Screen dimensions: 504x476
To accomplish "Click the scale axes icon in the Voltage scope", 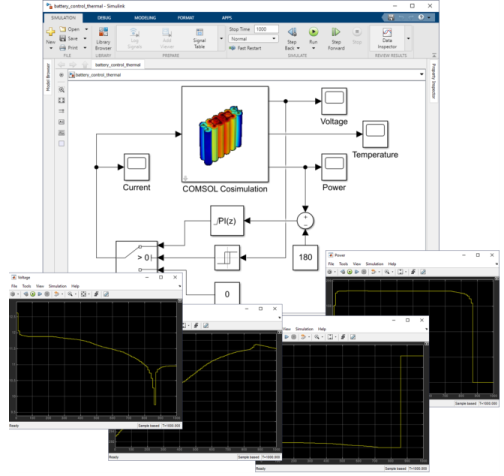I will (84, 294).
